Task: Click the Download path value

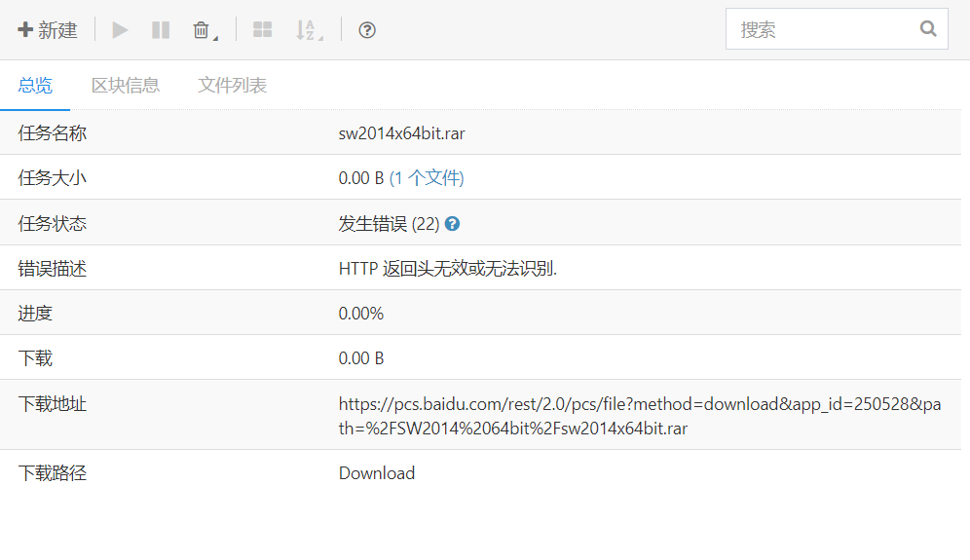Action: 377,473
